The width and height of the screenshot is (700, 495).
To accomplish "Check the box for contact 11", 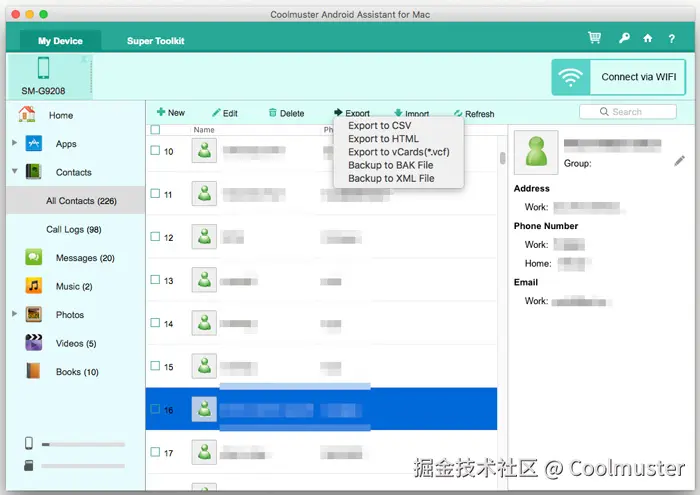I will [x=155, y=193].
